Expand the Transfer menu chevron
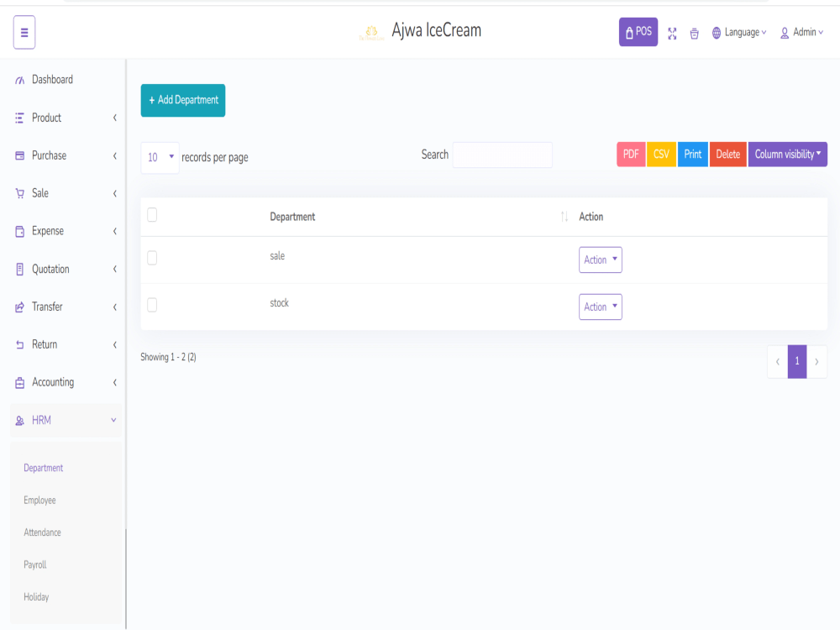The image size is (840, 630). tap(114, 307)
